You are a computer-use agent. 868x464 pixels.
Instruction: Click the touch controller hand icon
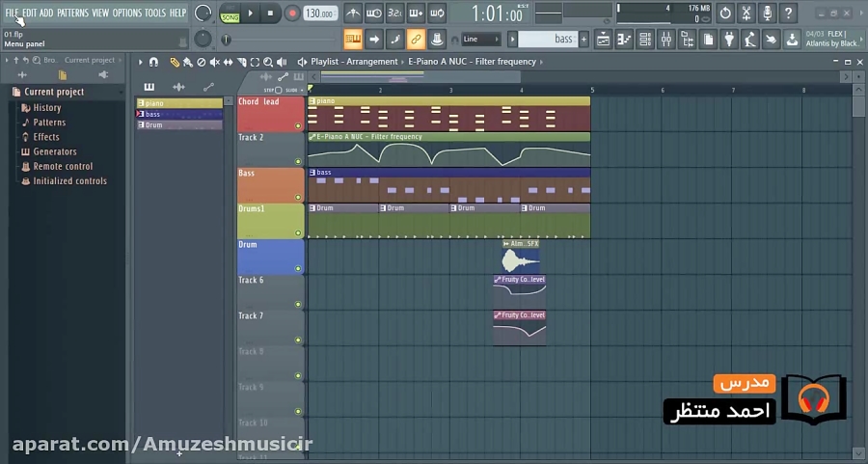772,40
